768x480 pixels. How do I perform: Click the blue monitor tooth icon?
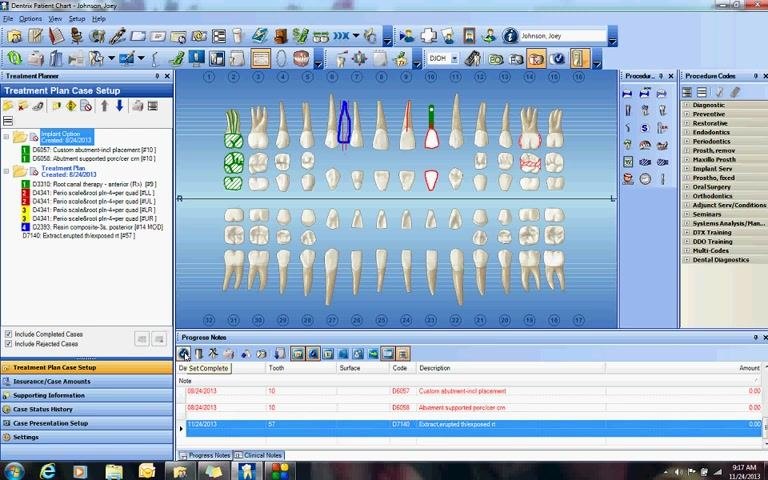tap(196, 58)
